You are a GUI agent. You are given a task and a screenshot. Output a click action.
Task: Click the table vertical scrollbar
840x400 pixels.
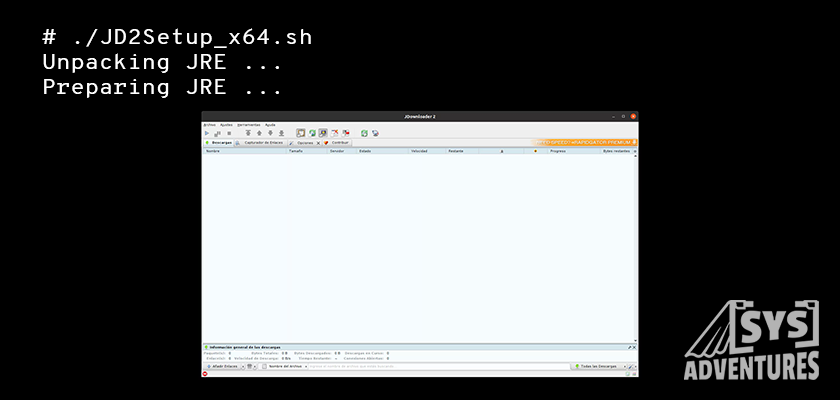635,248
